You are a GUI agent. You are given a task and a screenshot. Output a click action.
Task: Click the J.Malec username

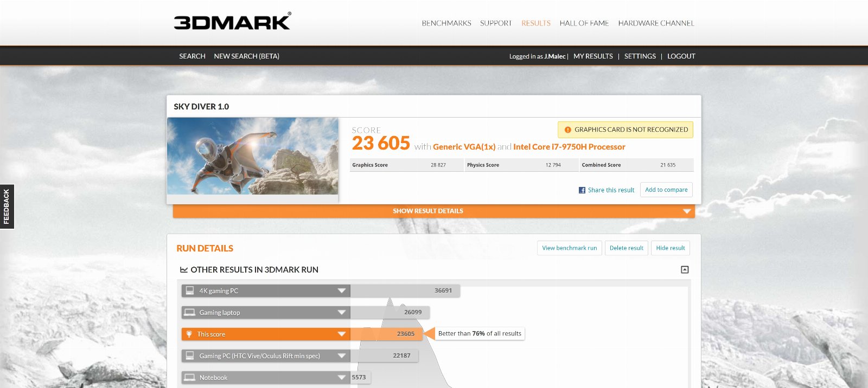coord(555,56)
